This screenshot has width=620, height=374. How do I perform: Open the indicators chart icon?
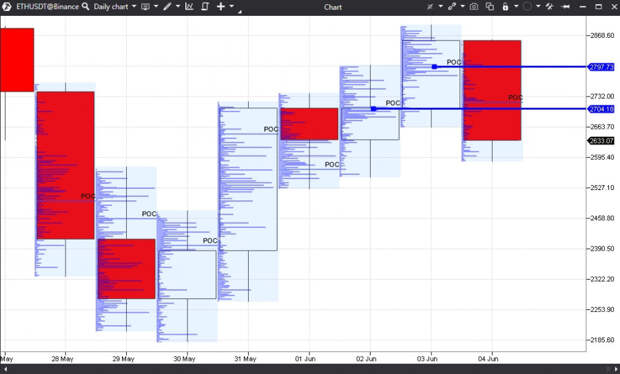pos(189,7)
